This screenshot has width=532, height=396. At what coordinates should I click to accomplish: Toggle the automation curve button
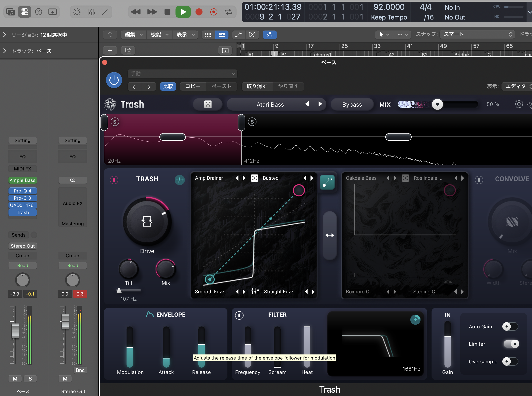coord(238,35)
